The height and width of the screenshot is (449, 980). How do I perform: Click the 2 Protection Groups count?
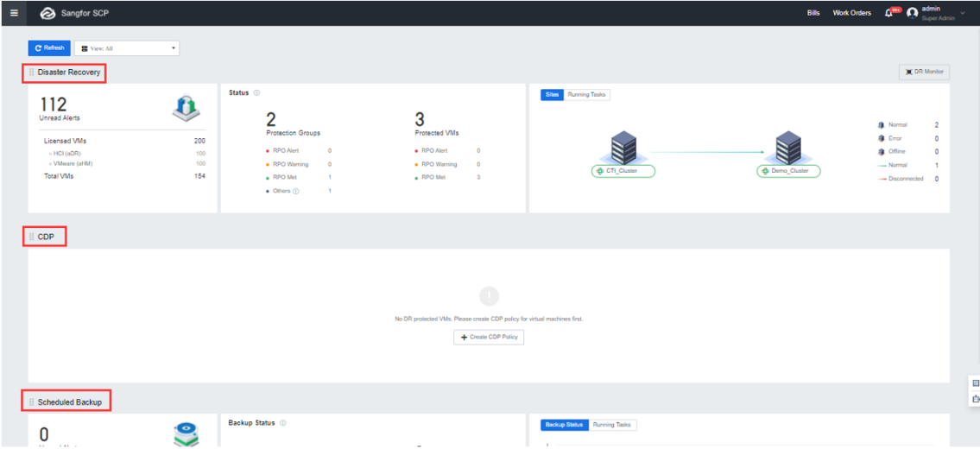(272, 119)
